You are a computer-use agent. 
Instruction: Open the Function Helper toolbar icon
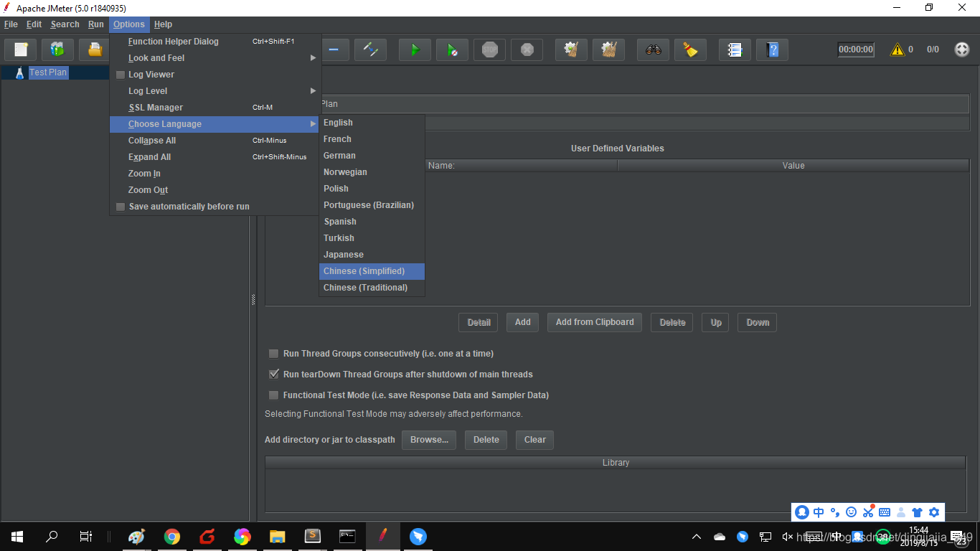point(735,50)
